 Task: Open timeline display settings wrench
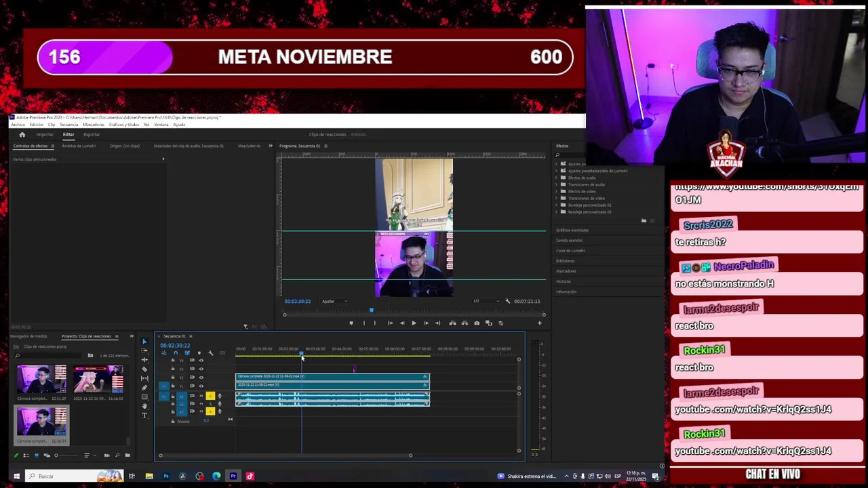211,353
